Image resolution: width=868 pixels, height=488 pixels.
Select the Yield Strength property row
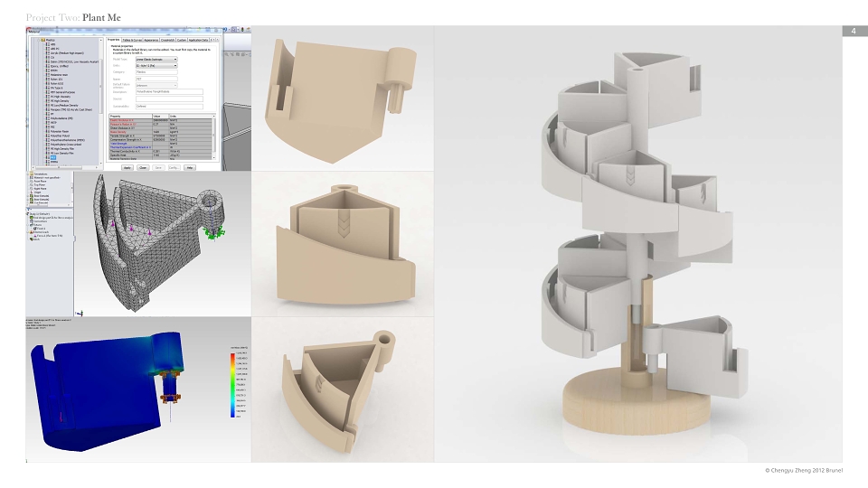click(161, 144)
